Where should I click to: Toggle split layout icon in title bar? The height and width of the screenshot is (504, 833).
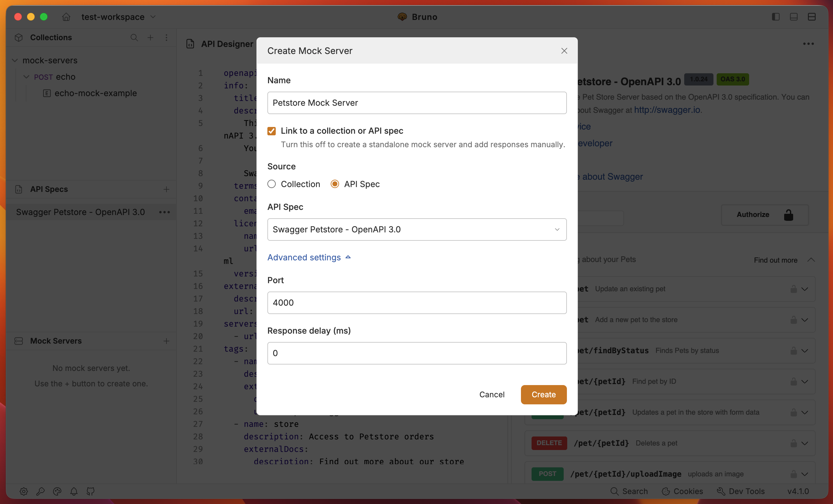[811, 17]
